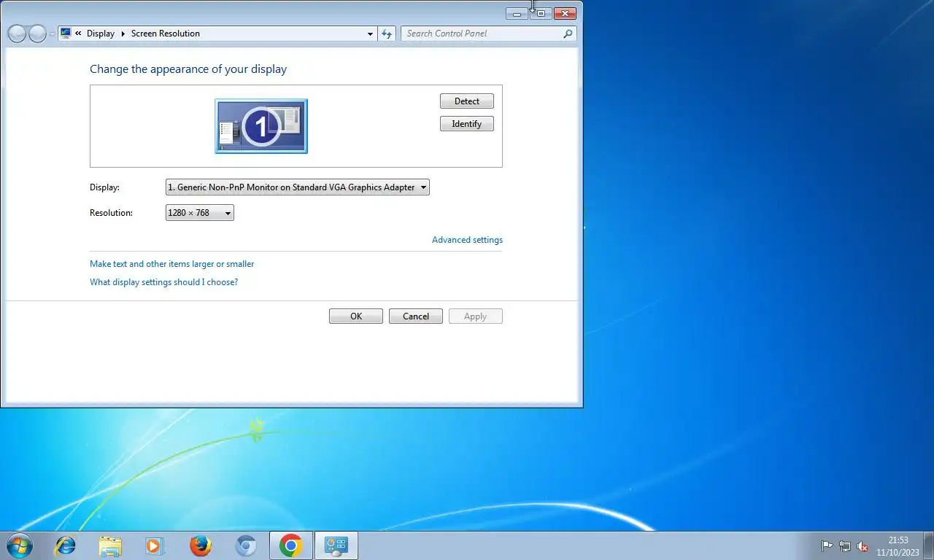Click the Identify button

[x=467, y=124]
